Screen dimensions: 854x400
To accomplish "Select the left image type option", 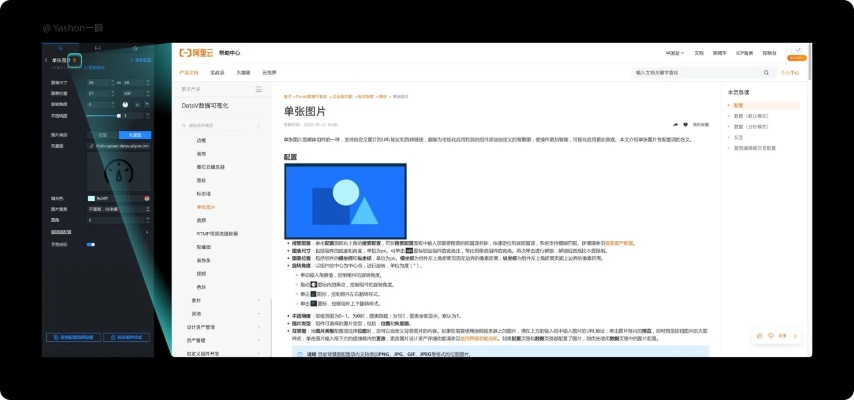I will pyautogui.click(x=101, y=134).
